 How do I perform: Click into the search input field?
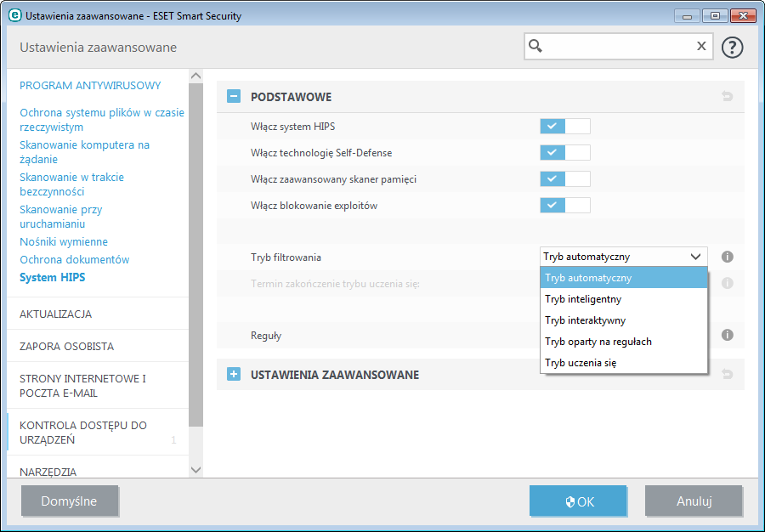coord(619,47)
